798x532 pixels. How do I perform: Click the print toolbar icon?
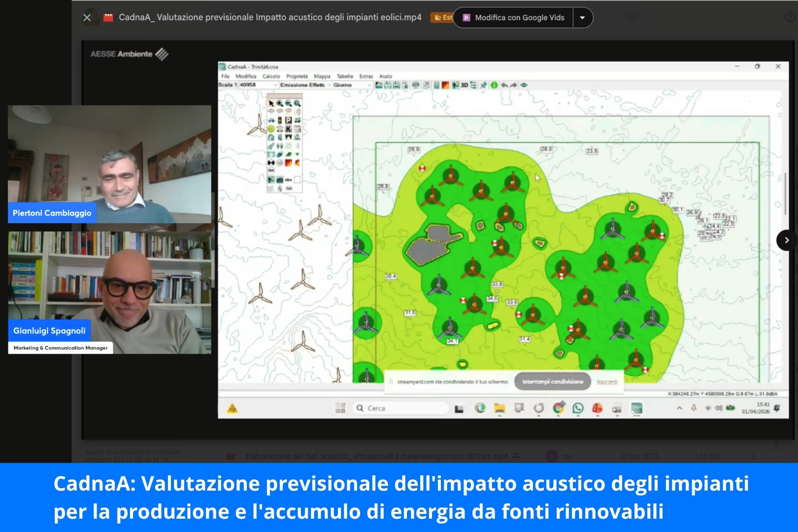pyautogui.click(x=416, y=85)
